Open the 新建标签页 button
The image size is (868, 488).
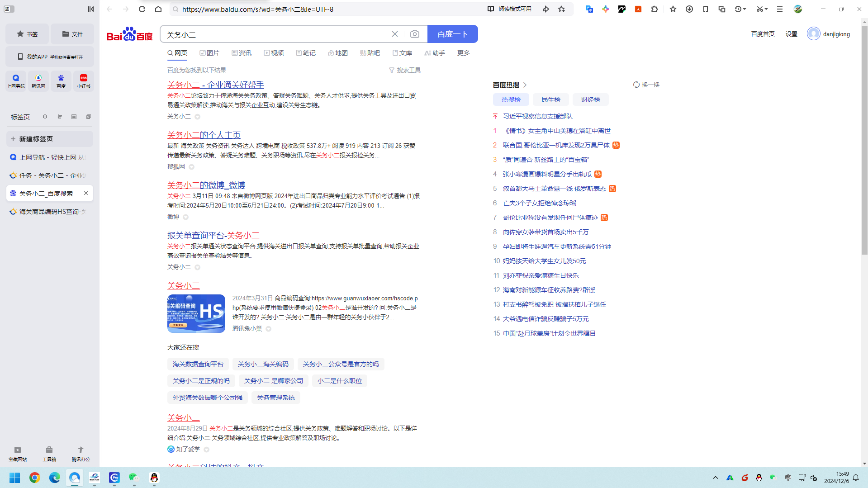(50, 139)
